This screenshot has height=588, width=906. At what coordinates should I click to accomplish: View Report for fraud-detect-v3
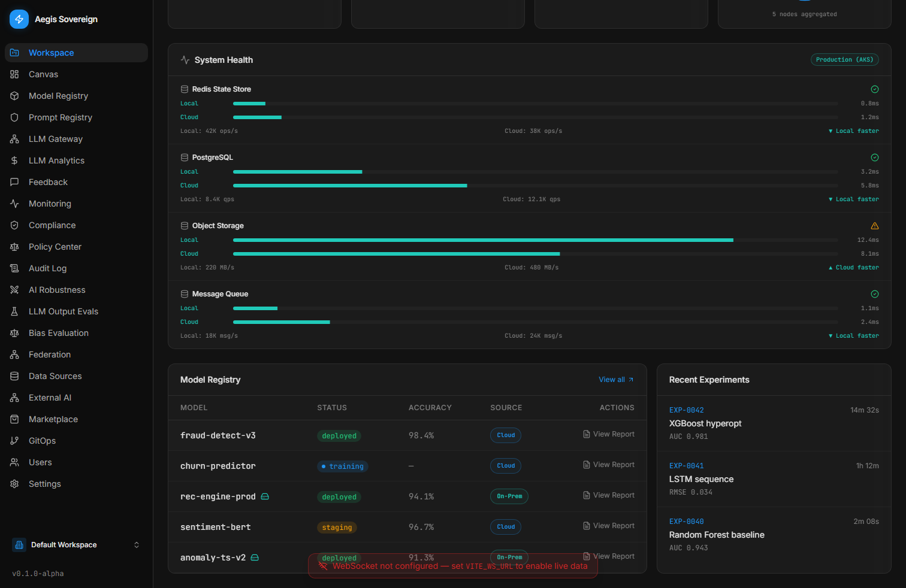[x=609, y=434]
